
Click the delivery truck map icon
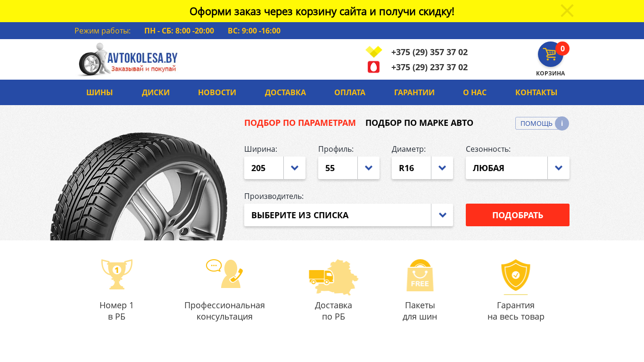333,277
